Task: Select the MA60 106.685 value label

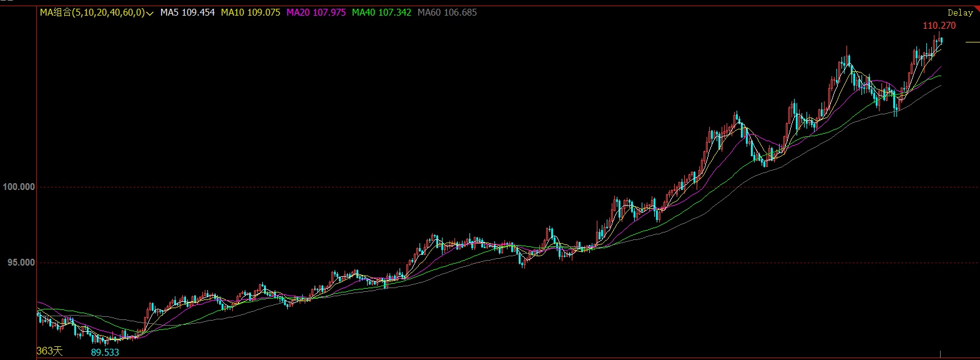Action: [x=447, y=12]
